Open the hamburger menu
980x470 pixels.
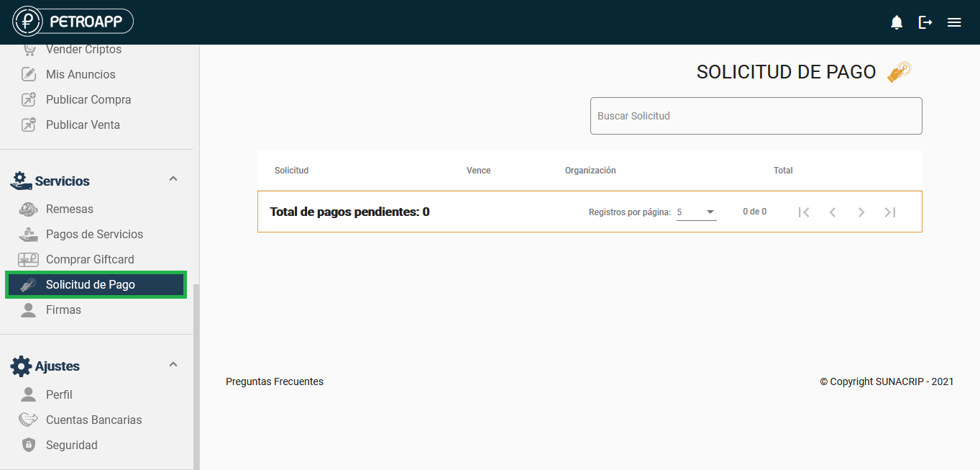click(954, 22)
